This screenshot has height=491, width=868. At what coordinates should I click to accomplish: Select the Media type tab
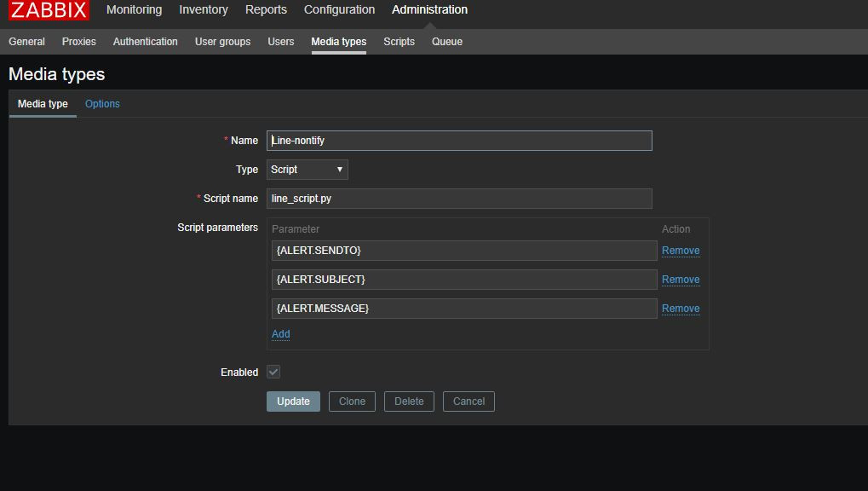coord(43,104)
